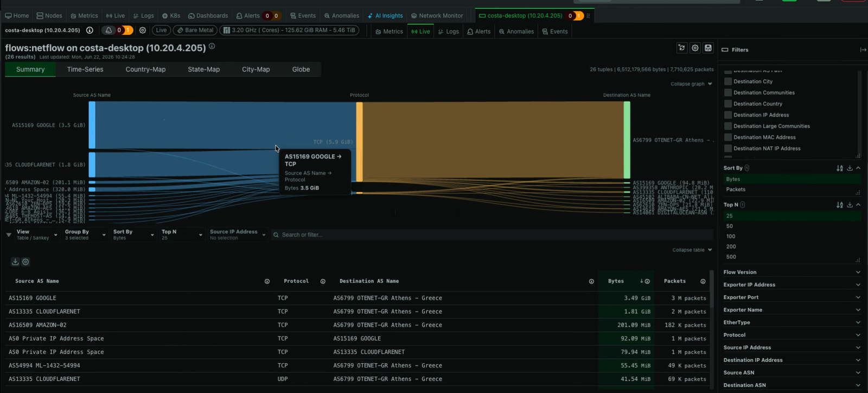Screen dimensions: 868x393
Task: Collapse the graph with the Collapse graph toggle
Action: coord(691,84)
